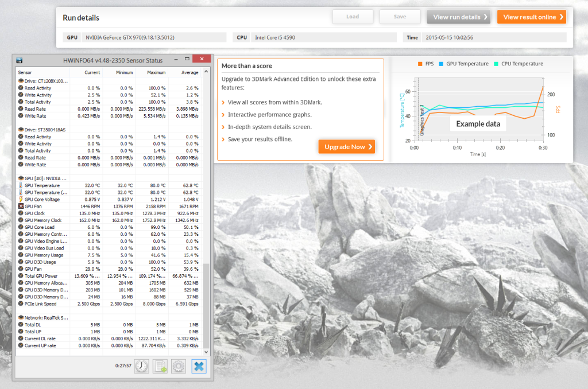The width and height of the screenshot is (588, 389).
Task: Click the Average column header
Action: point(189,73)
